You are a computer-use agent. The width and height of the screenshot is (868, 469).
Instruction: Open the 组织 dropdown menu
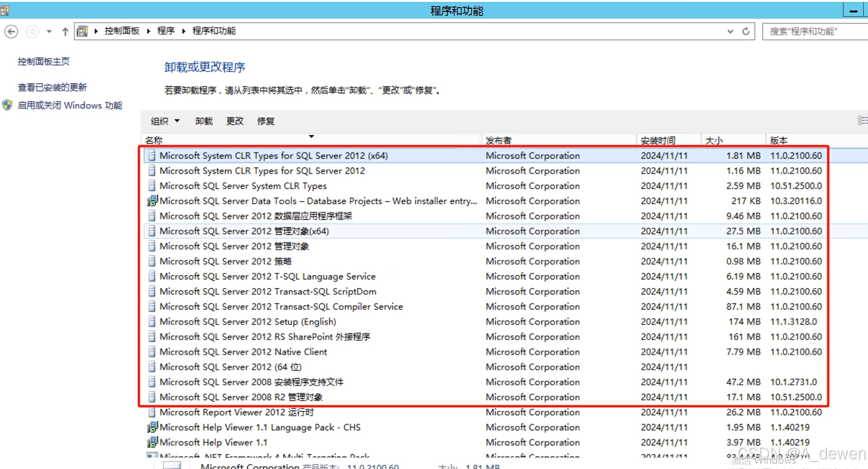(165, 121)
